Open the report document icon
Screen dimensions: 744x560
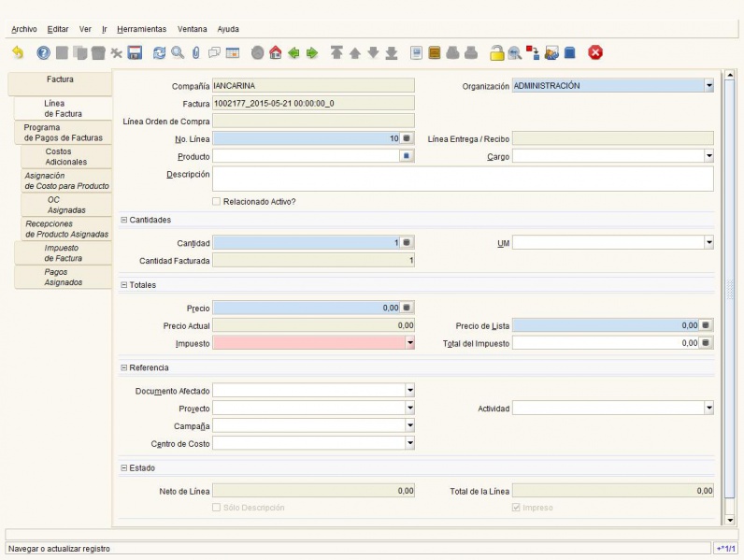(x=416, y=52)
